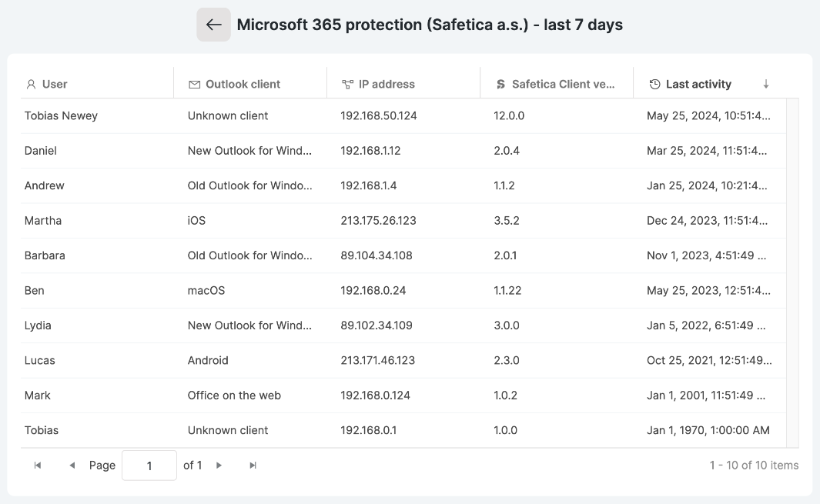Go to next page of table
The height and width of the screenshot is (504, 820).
tap(219, 466)
